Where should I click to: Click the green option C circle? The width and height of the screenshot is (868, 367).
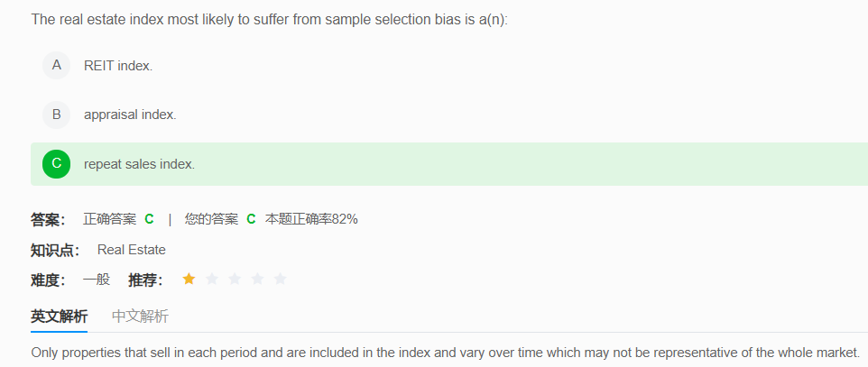(x=56, y=163)
